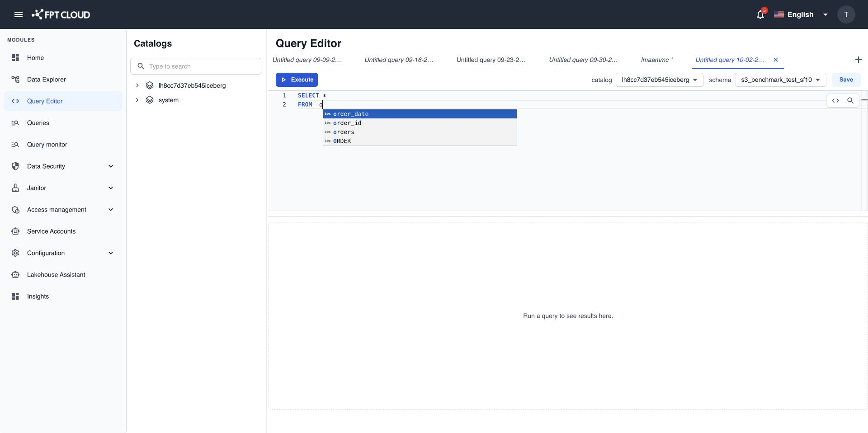Switch to Untitled query 09-09 tab
The height and width of the screenshot is (433, 868).
[307, 60]
